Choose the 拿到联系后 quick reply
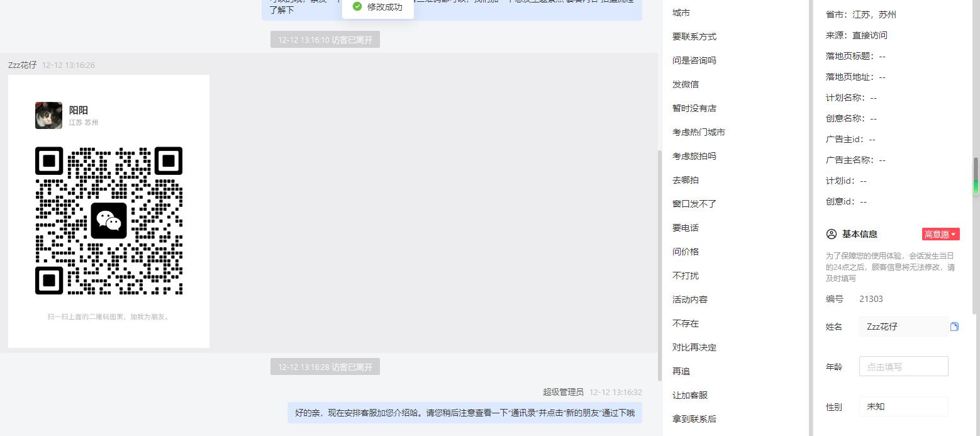Viewport: 980px width, 436px height. [x=694, y=419]
